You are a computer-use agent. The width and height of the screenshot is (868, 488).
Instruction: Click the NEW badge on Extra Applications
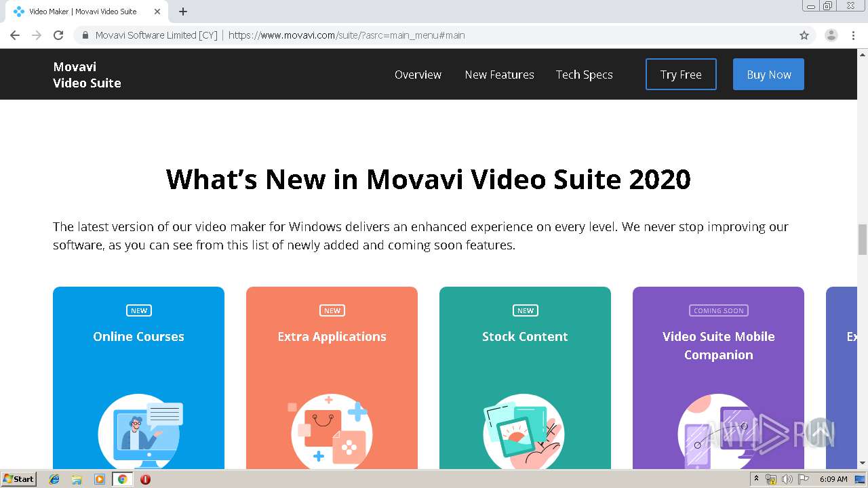[x=332, y=310]
